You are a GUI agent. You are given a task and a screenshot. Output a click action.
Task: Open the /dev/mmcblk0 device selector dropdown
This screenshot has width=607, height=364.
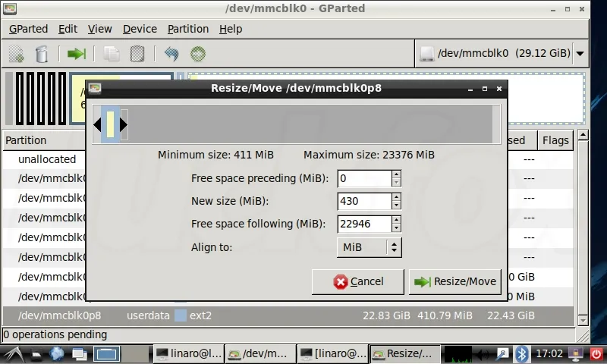502,53
